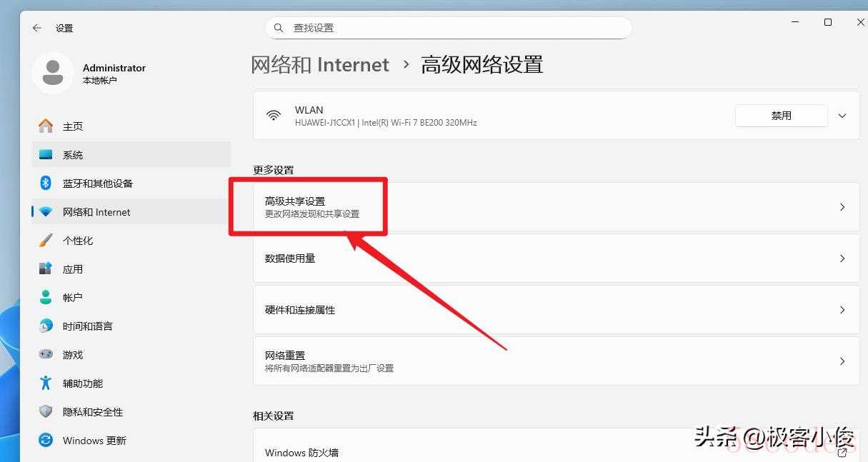Click the 本地帐户 label

click(x=100, y=81)
